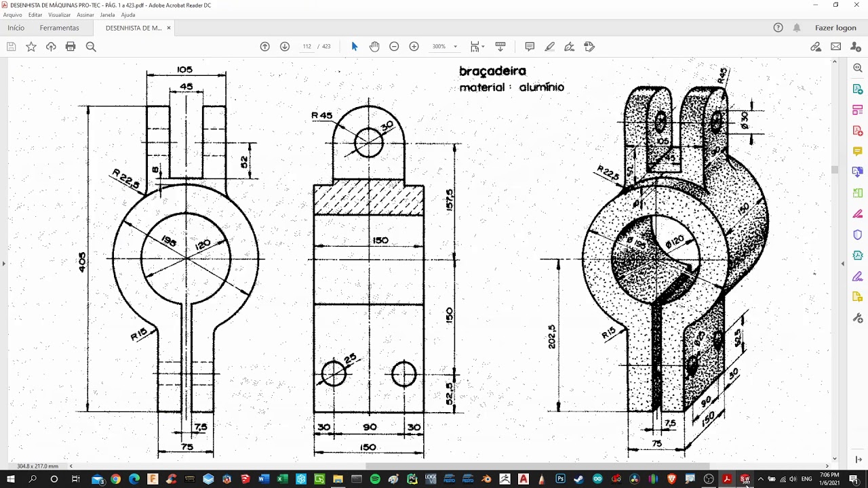The height and width of the screenshot is (488, 868).
Task: Open notifications bell icon
Action: click(797, 28)
